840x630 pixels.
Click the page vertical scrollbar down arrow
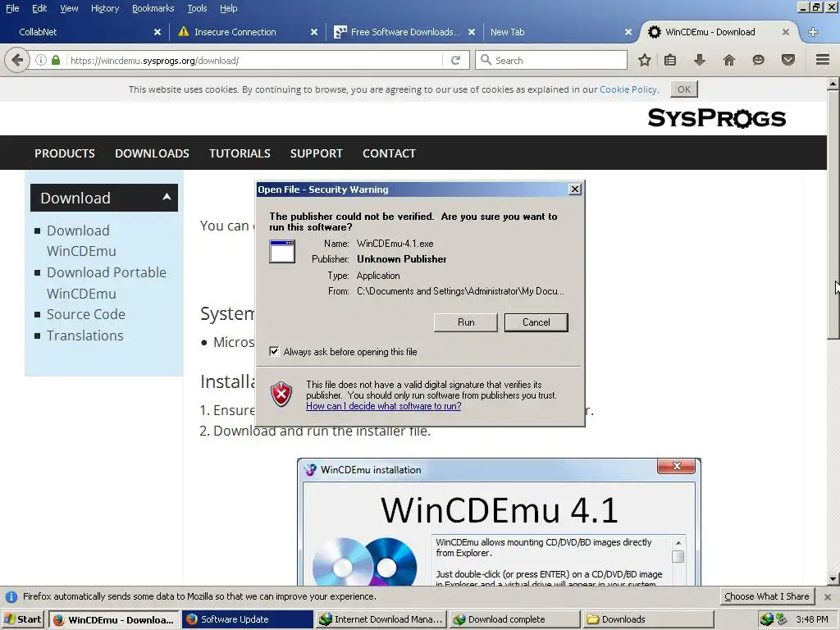click(833, 578)
